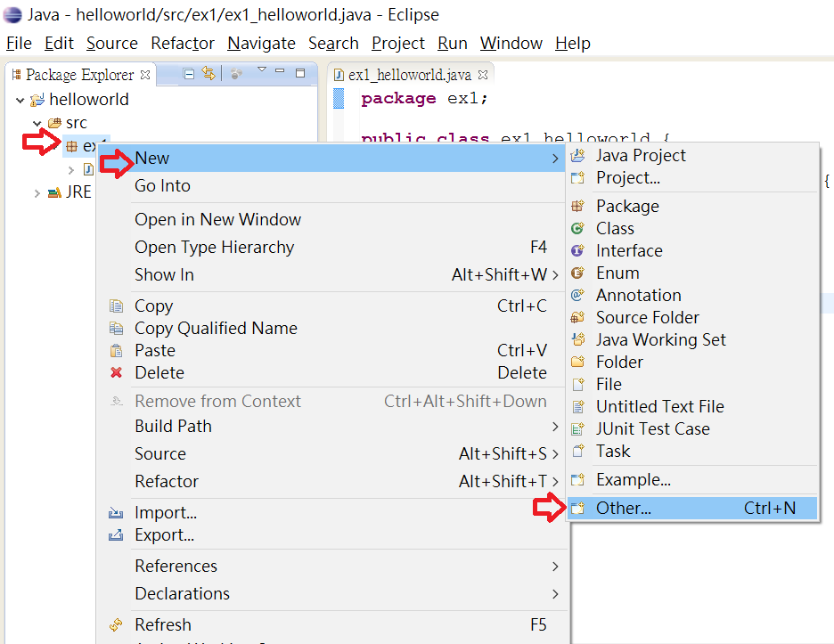Open the Window menu

511,43
